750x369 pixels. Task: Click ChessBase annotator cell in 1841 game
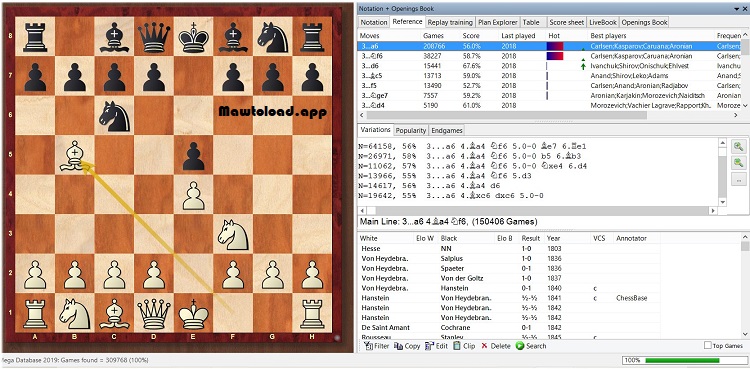click(x=631, y=298)
